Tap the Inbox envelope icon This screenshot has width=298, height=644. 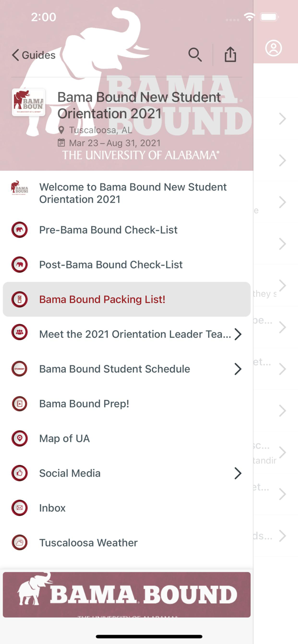[19, 508]
